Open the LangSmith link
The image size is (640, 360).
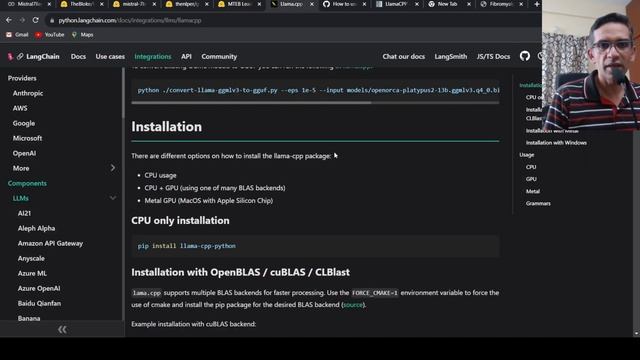point(451,57)
